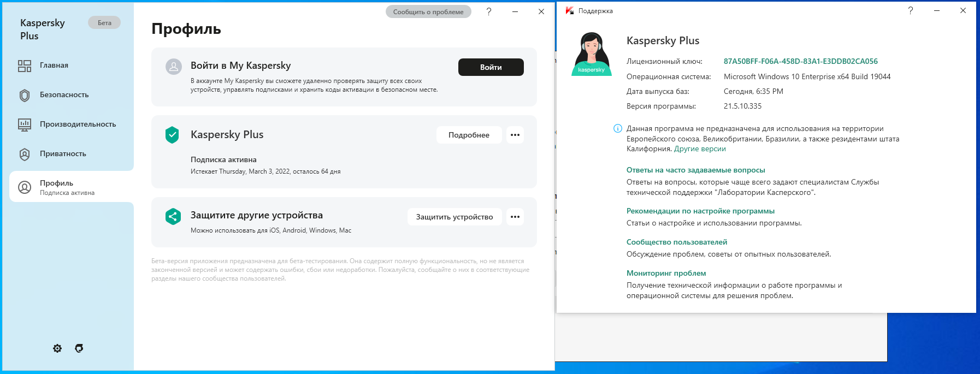The width and height of the screenshot is (980, 374).
Task: Click the support agent avatar image
Action: point(592,54)
